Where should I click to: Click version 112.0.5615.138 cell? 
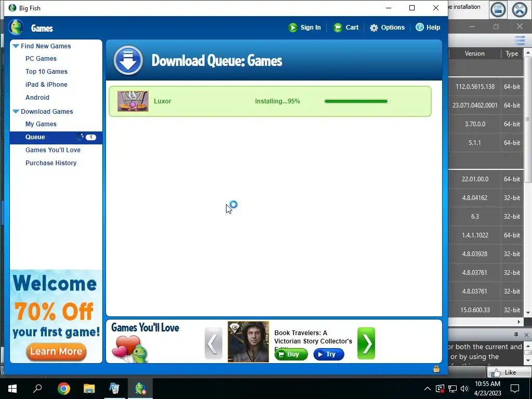[x=475, y=87]
